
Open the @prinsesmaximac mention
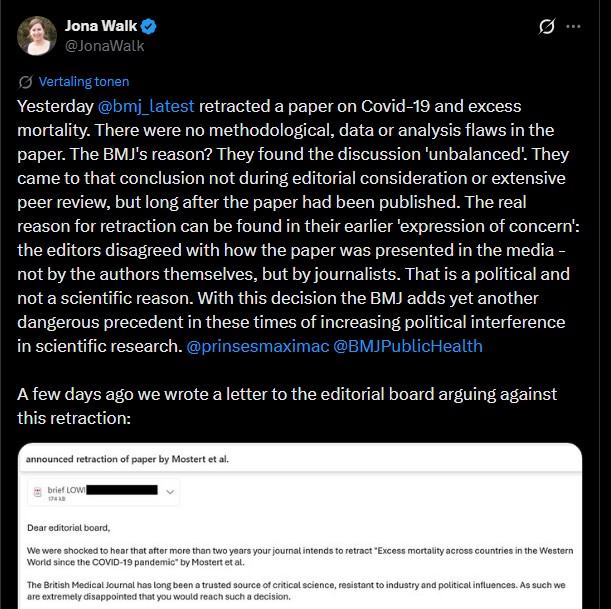click(x=258, y=346)
